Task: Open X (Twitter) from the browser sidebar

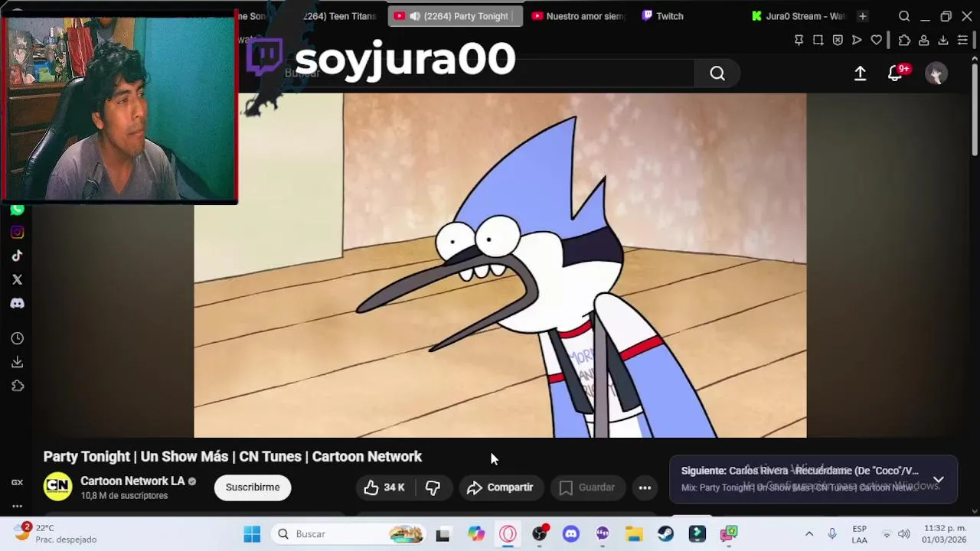Action: pyautogui.click(x=17, y=279)
